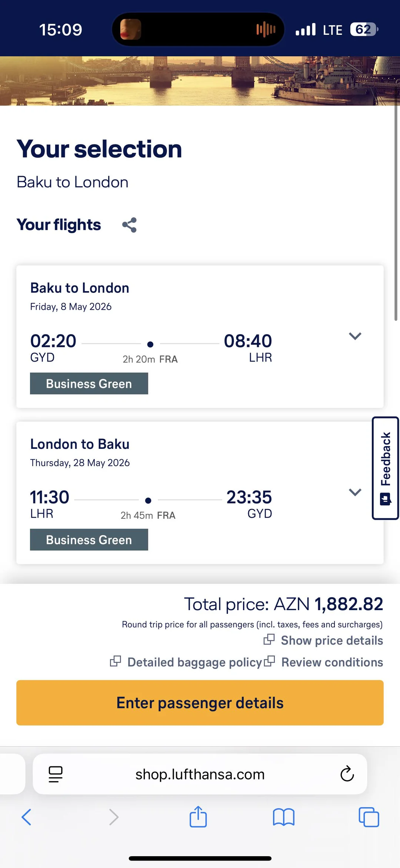Open the Feedback side tab
Viewport: 400px width, 868px height.
click(385, 468)
